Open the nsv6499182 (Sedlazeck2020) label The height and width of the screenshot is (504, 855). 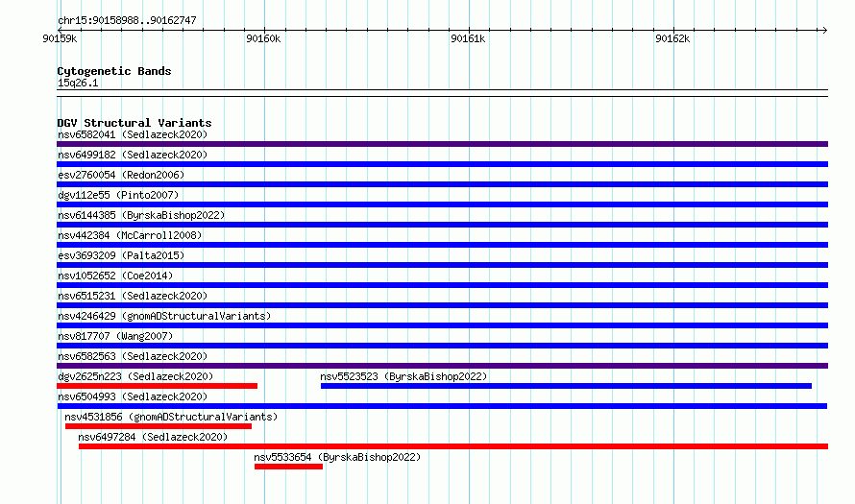(x=133, y=155)
